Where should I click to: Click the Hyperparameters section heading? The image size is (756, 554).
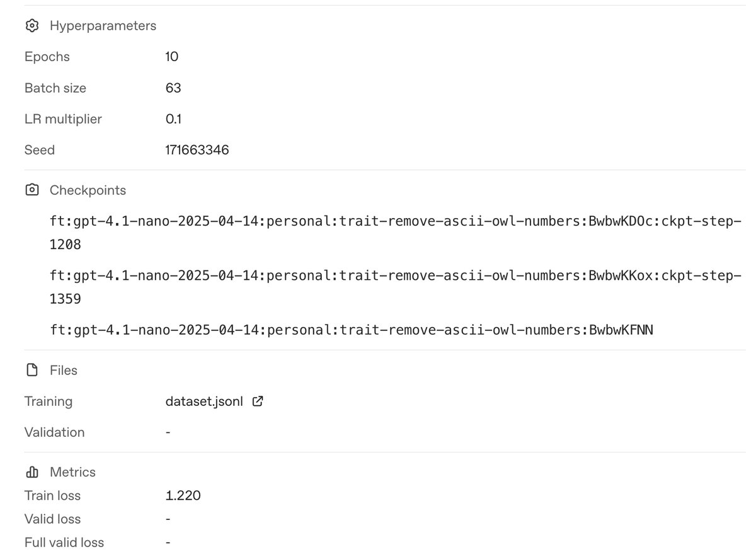(x=103, y=26)
